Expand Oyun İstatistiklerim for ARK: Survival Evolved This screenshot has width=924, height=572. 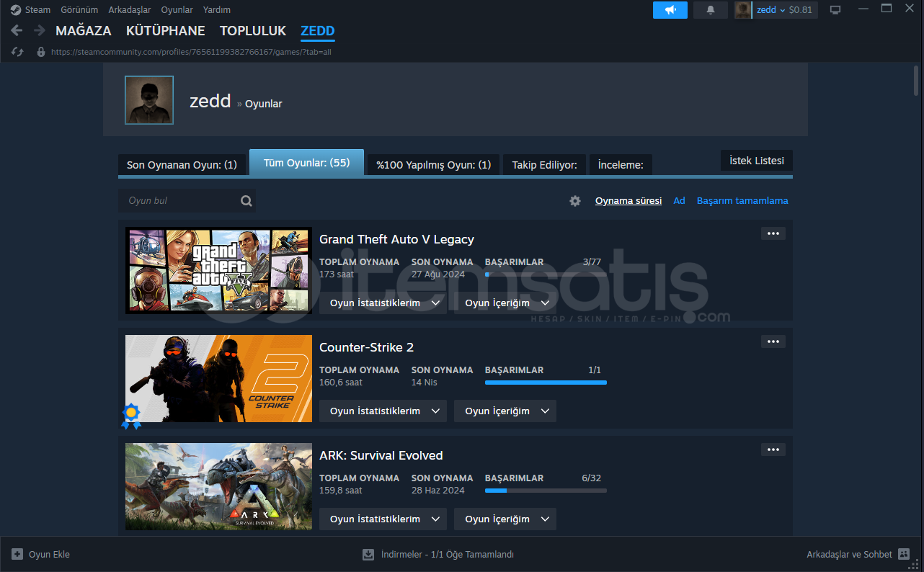(x=383, y=519)
